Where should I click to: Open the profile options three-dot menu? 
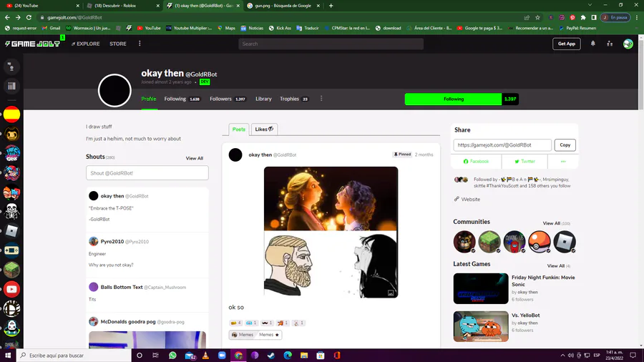[x=321, y=99]
